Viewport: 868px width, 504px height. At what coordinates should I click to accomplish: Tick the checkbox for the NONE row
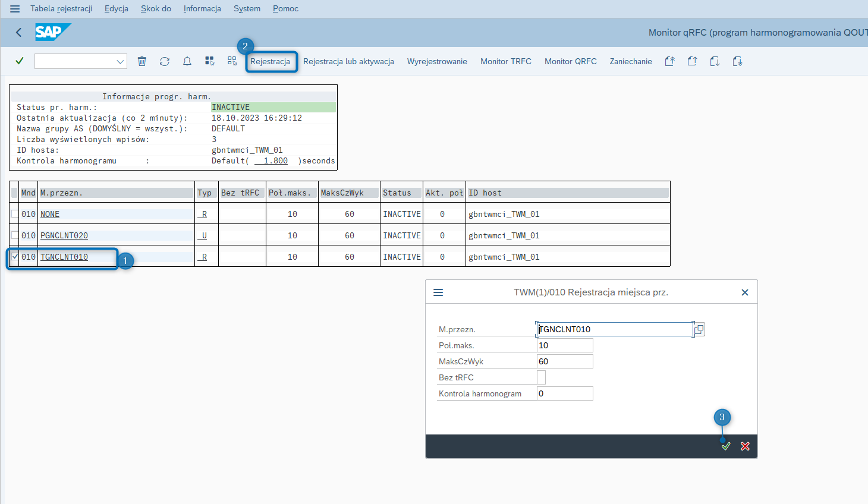coord(15,214)
